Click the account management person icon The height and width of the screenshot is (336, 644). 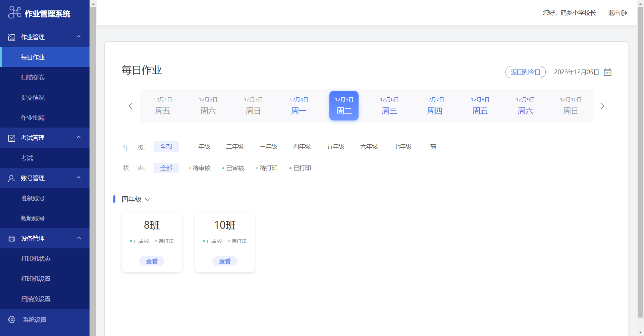click(x=12, y=178)
